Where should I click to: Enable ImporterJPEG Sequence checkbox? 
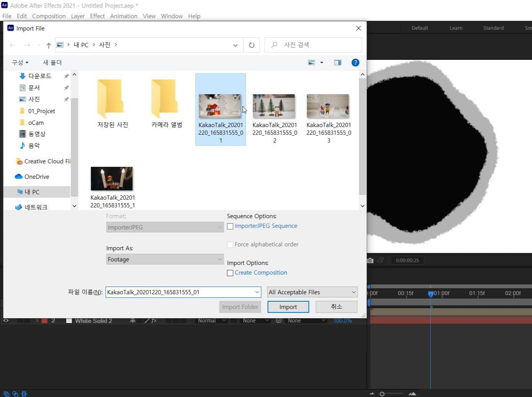(x=230, y=226)
